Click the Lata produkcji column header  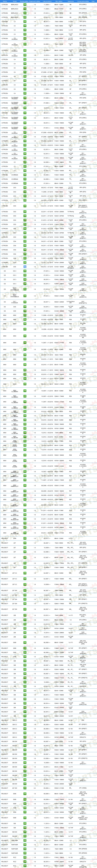[47, 1]
